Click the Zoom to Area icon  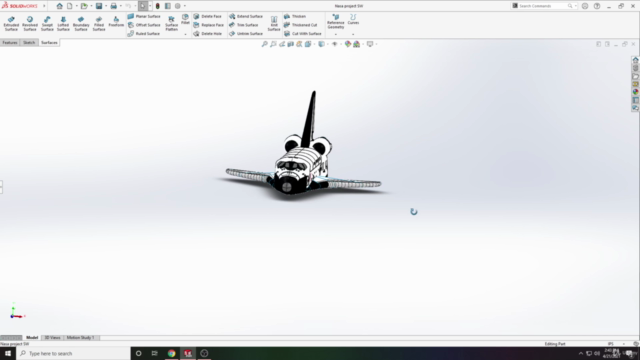pos(273,44)
